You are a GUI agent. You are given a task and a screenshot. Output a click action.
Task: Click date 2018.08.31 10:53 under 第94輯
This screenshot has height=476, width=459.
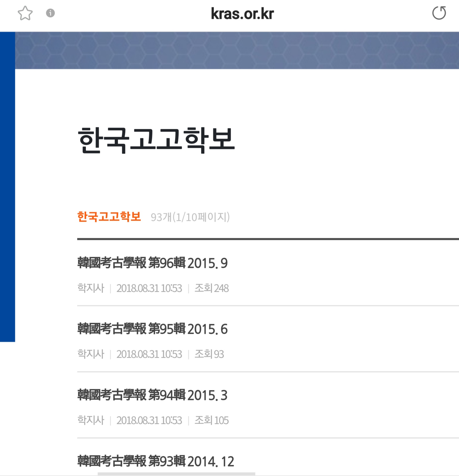[149, 421]
